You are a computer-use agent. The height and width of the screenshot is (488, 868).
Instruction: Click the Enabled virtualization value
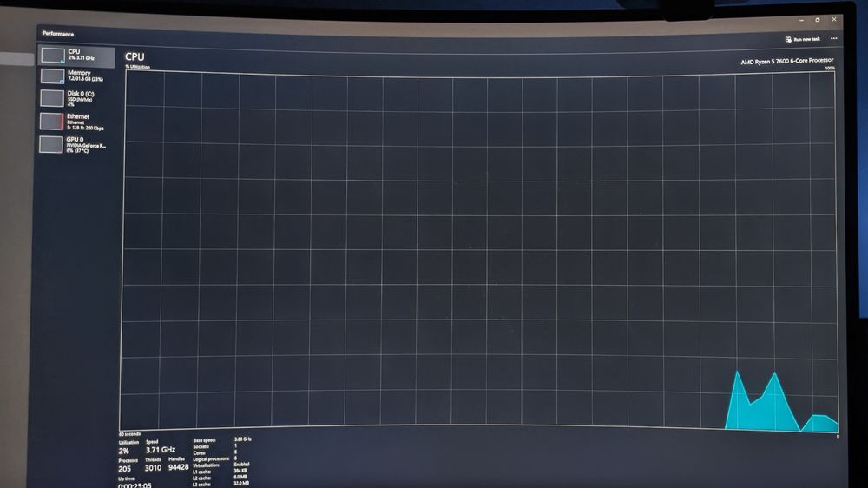tap(242, 465)
